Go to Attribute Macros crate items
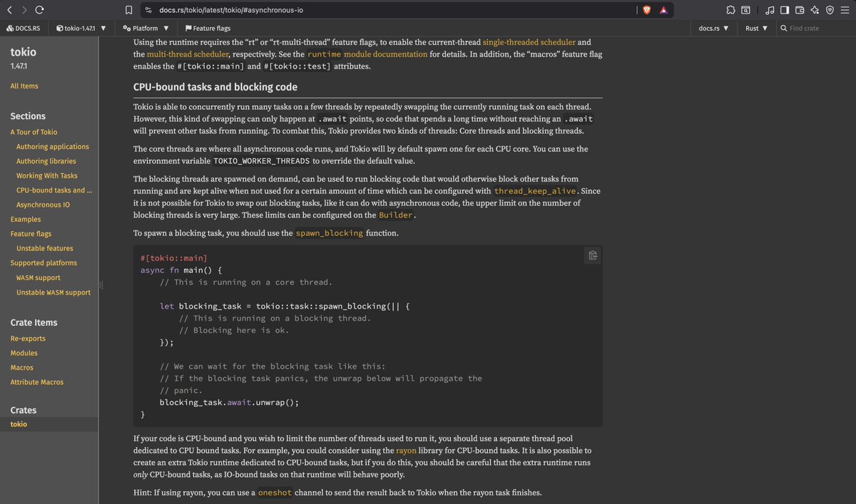 (x=37, y=382)
